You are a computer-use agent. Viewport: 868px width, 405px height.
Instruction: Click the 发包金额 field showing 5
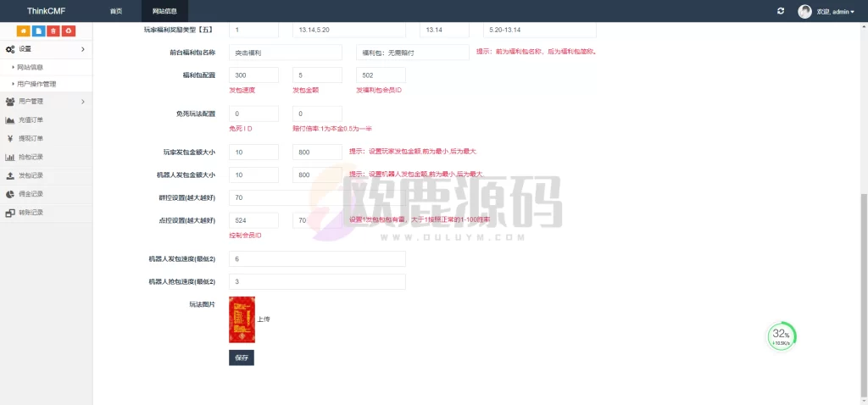tap(317, 75)
